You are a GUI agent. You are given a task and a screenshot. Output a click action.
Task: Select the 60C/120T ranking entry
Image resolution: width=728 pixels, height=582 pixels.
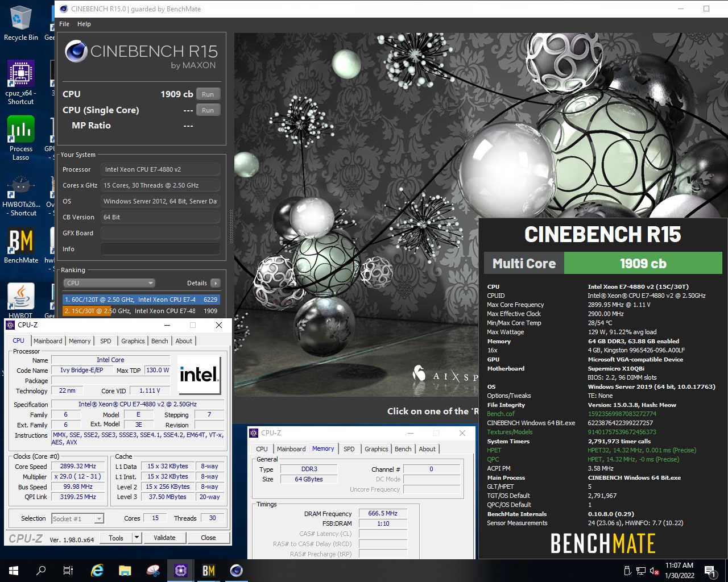(140, 300)
